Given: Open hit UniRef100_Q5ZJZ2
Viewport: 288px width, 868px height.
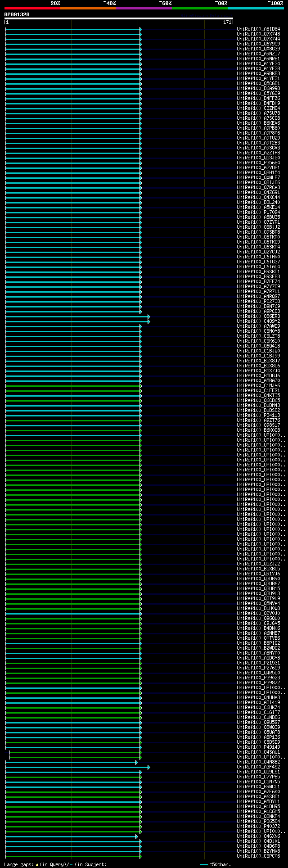Looking at the screenshot, I should coord(258,564).
